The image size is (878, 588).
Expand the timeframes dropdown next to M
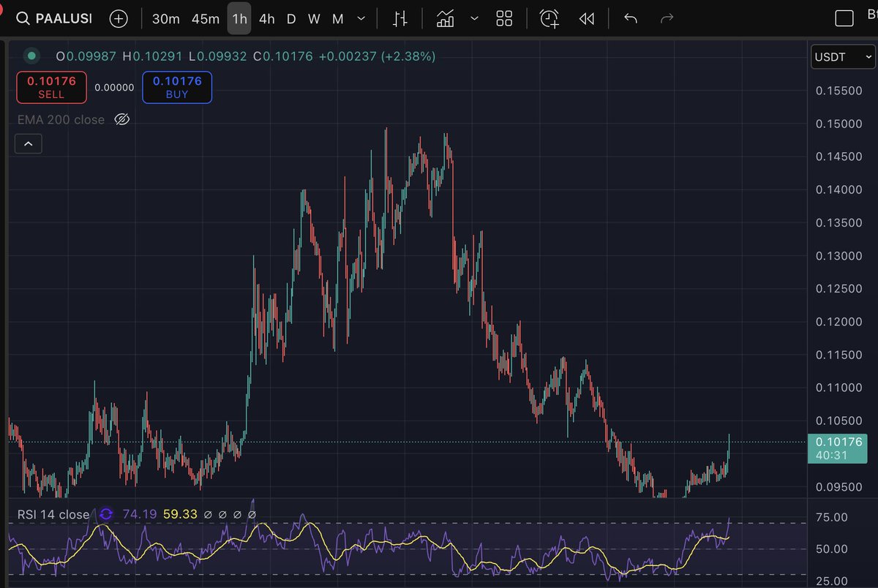pos(359,19)
